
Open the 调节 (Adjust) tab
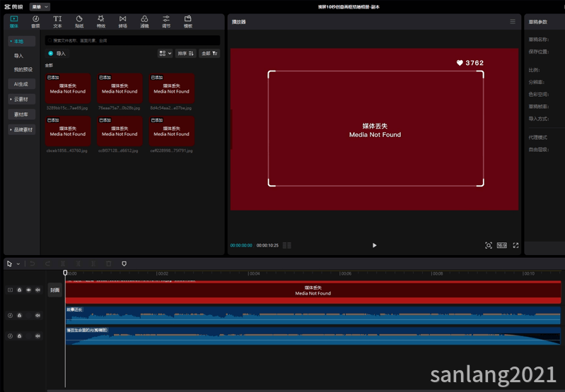point(166,22)
